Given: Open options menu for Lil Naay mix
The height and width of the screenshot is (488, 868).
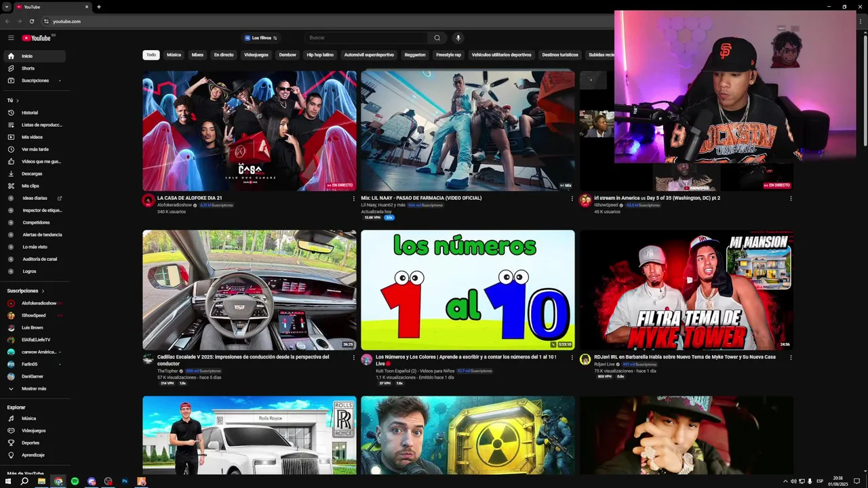Looking at the screenshot, I should (x=572, y=199).
